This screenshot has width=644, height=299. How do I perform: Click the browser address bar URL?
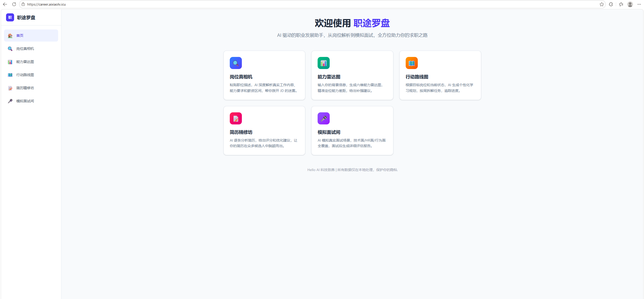47,4
